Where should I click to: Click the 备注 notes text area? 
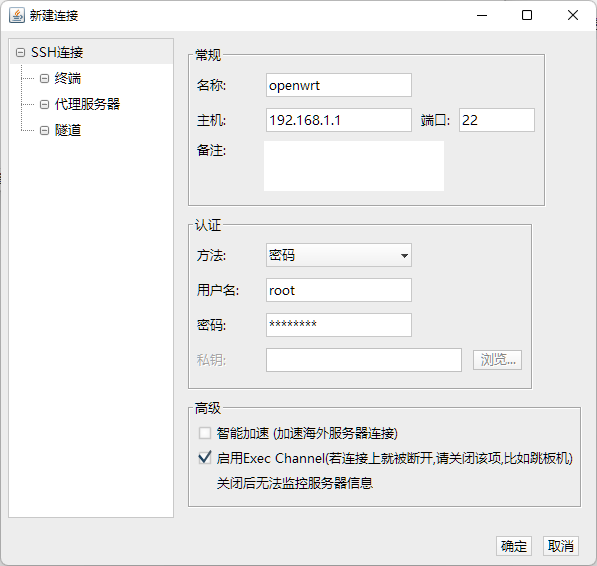pyautogui.click(x=354, y=166)
